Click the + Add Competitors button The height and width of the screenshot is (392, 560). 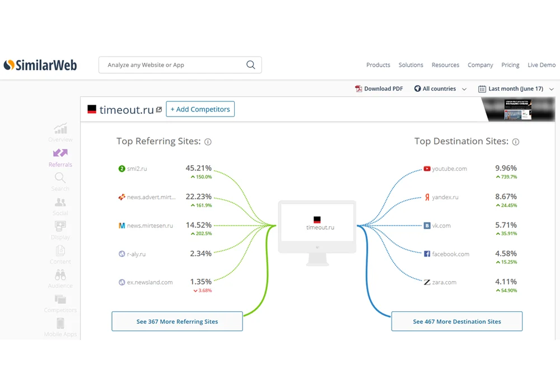200,109
